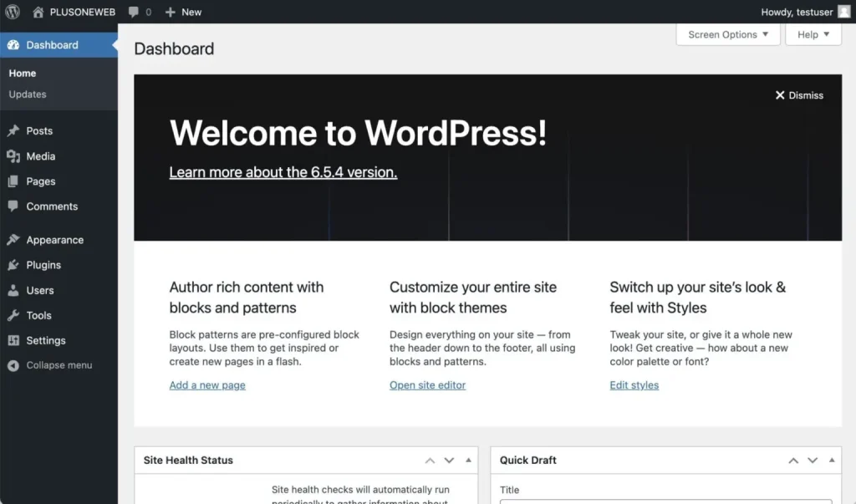Click the Quick Draft Title input field

(x=665, y=500)
